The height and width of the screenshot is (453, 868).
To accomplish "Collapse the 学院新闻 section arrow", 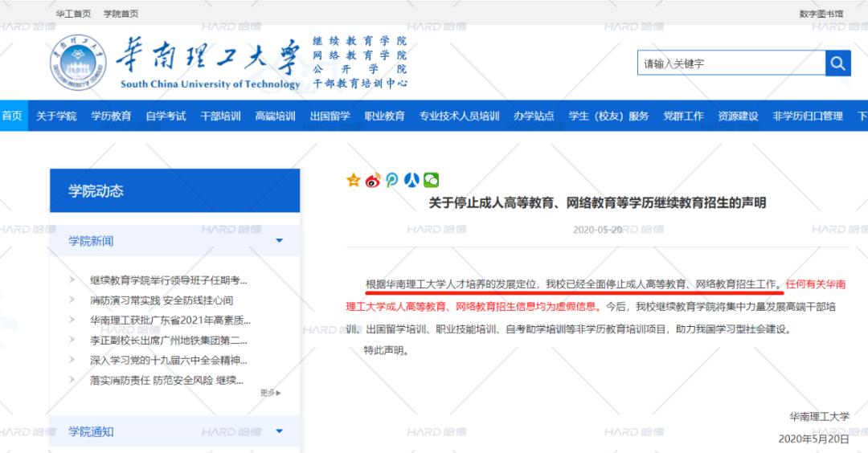I will 279,241.
